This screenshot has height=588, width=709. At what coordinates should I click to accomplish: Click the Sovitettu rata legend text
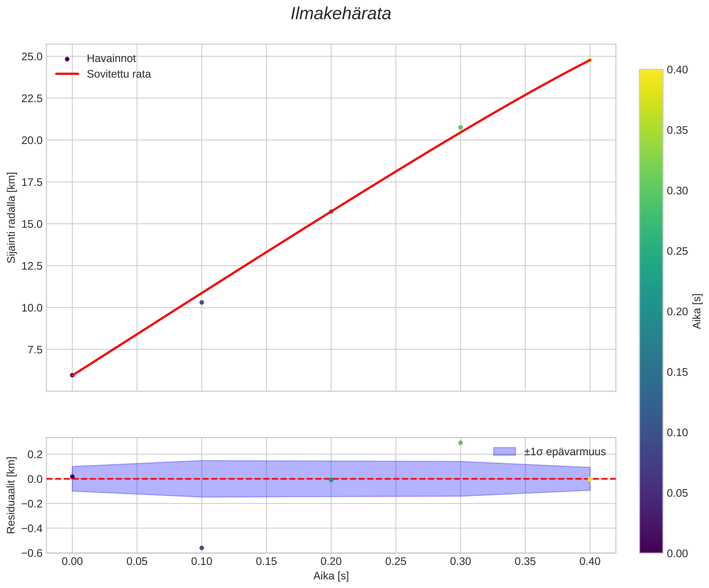[x=119, y=74]
